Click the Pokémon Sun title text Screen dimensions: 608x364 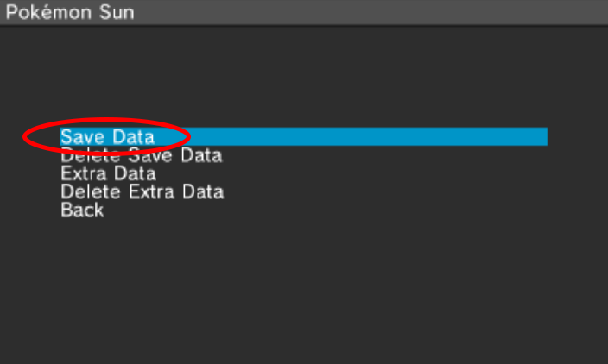point(70,14)
